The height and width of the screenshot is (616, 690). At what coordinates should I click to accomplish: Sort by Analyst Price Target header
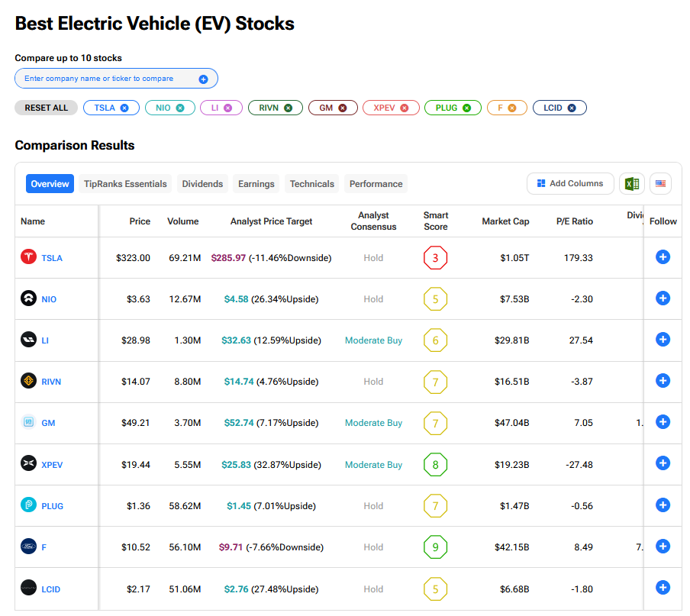[x=271, y=221]
